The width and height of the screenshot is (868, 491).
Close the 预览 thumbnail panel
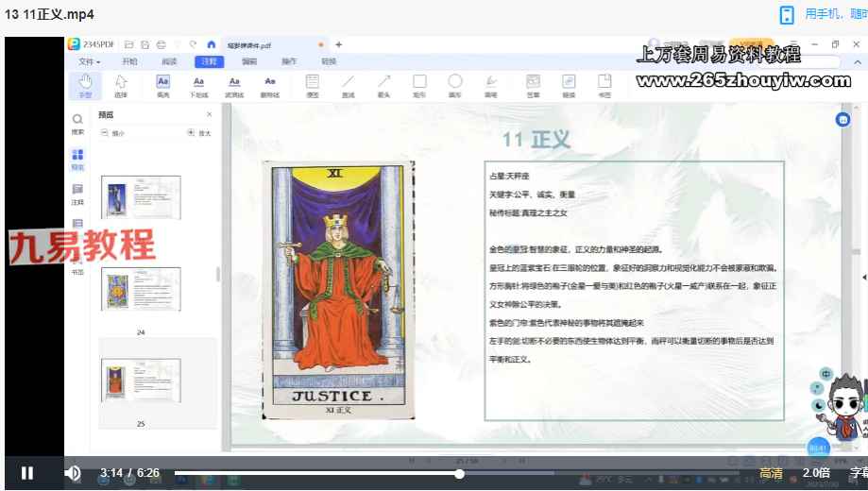(x=210, y=114)
